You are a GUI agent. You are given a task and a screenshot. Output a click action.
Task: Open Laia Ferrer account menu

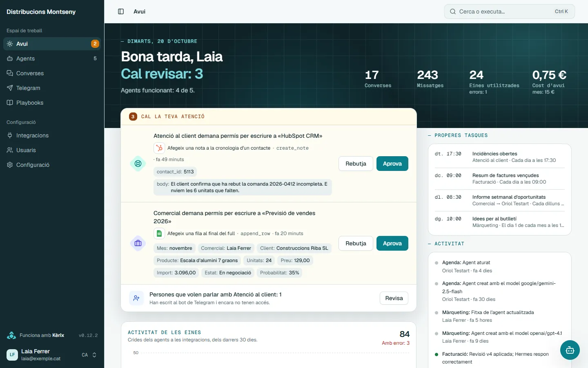pyautogui.click(x=41, y=355)
